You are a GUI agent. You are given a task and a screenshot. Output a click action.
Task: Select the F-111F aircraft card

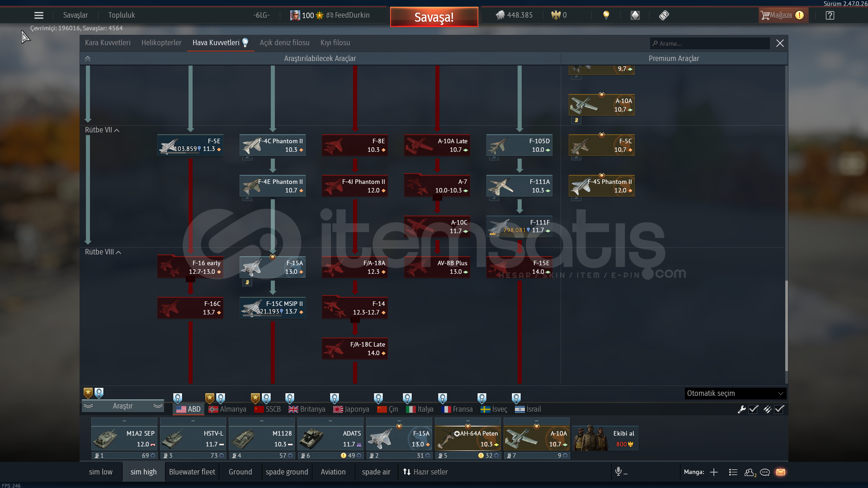(519, 227)
